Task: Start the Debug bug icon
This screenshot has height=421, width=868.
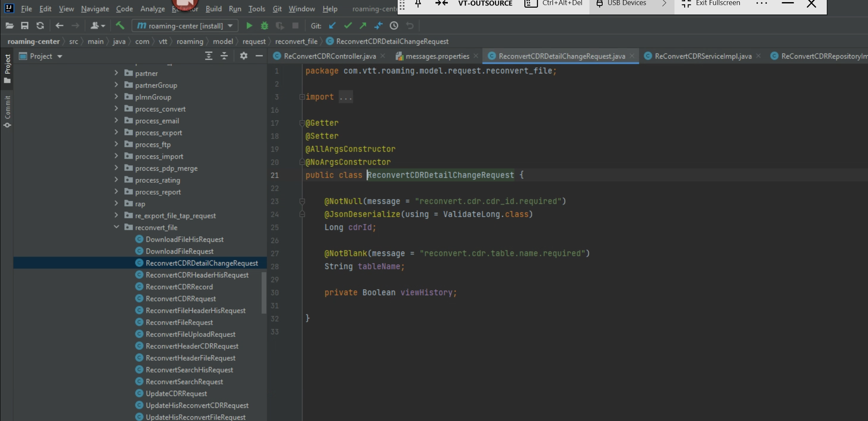Action: click(x=265, y=26)
